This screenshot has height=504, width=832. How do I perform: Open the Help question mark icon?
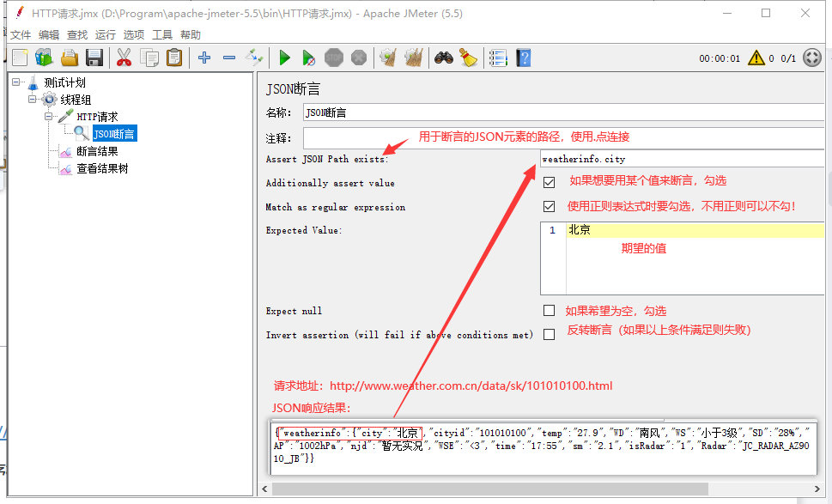523,58
